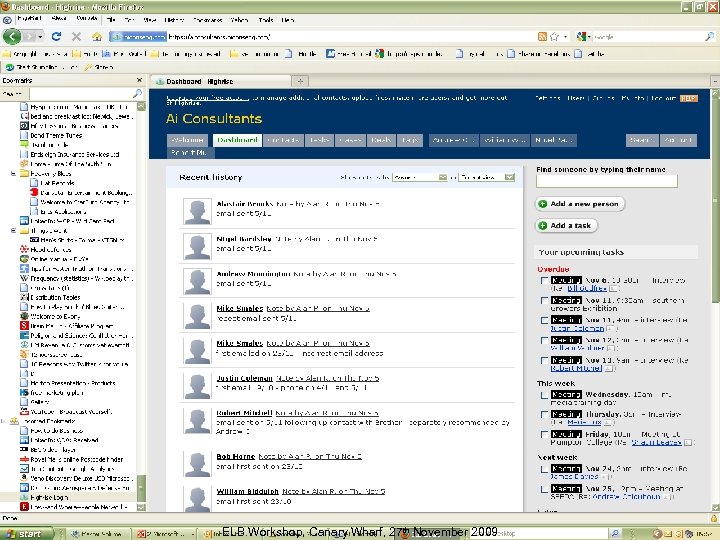Check off the Nov 13 interview task
The image size is (720, 540).
tap(544, 360)
